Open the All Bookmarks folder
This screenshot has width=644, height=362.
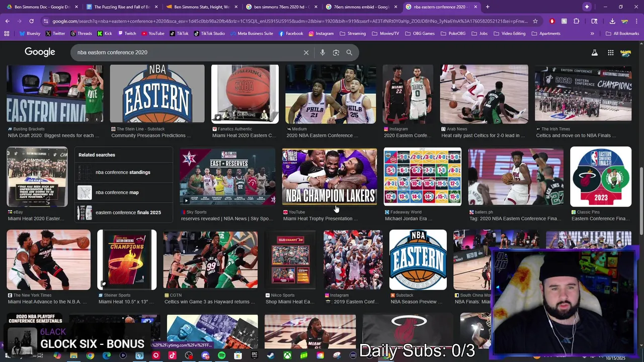(x=622, y=33)
